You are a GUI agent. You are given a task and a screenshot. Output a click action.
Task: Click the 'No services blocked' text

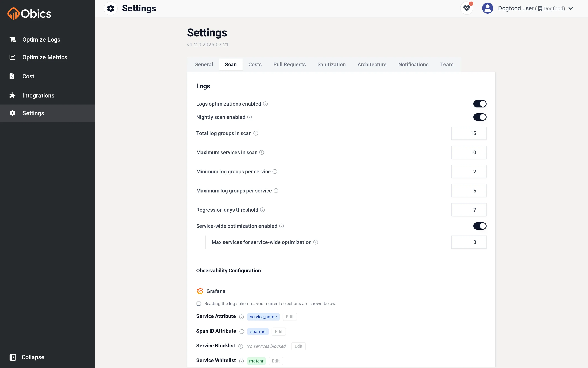266,346
